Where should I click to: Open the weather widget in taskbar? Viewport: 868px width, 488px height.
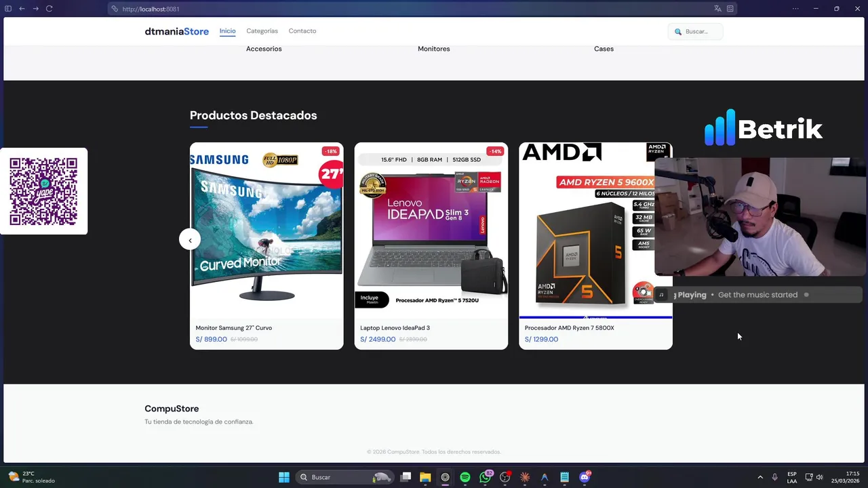click(x=31, y=477)
